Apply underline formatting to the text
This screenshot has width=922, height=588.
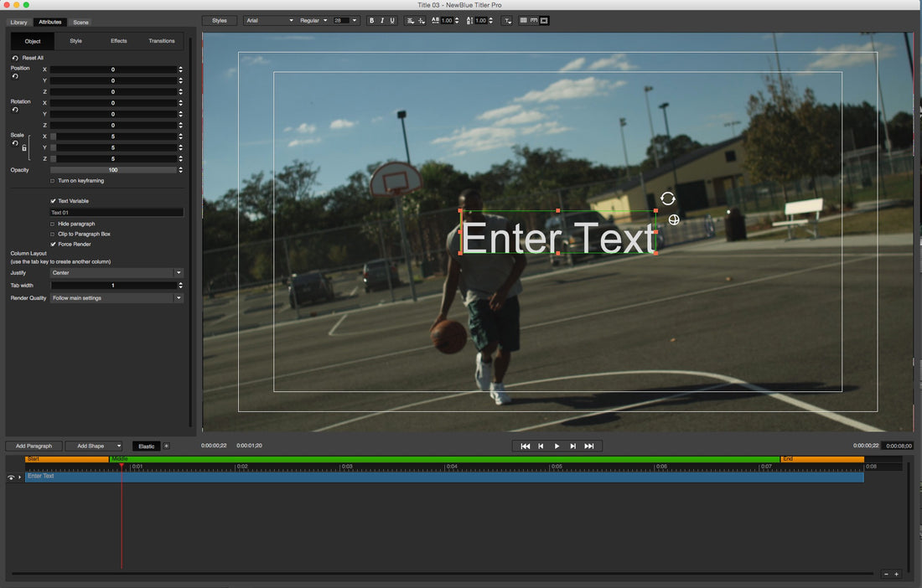(392, 20)
